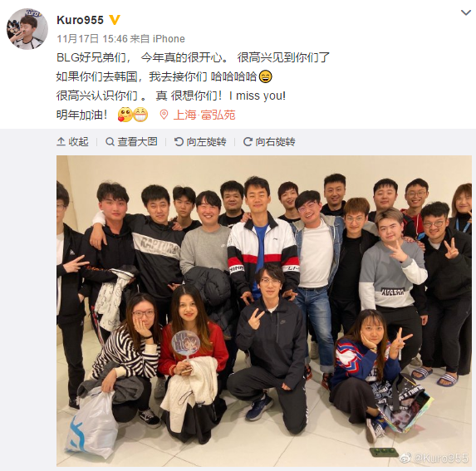Open the 上海·富弘苑 location link

pos(204,115)
